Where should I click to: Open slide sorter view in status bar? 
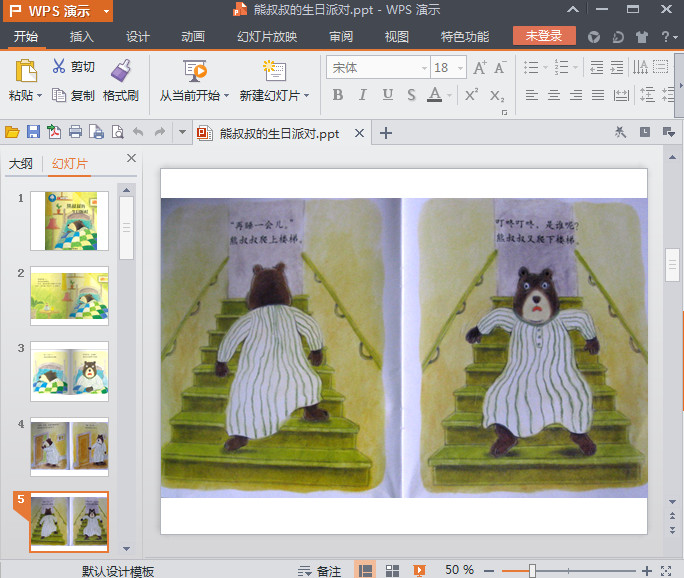[393, 570]
